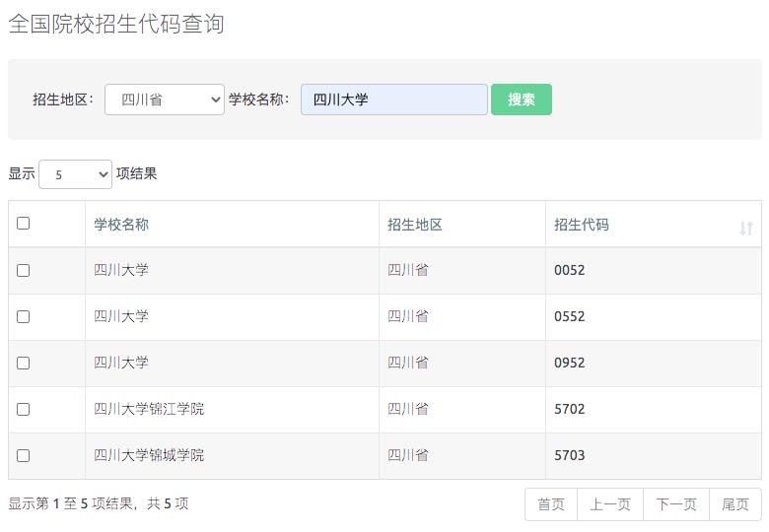
Task: Click 上一页 pagination button
Action: tap(610, 504)
